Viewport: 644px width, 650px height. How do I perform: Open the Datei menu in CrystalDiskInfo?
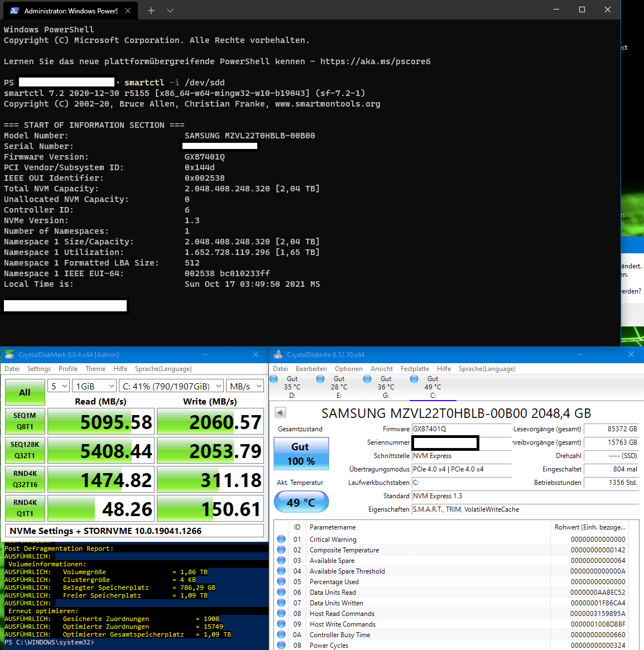coord(280,369)
